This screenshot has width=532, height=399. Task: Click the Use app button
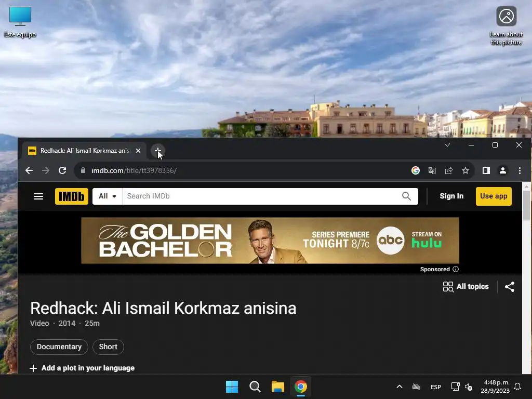494,196
